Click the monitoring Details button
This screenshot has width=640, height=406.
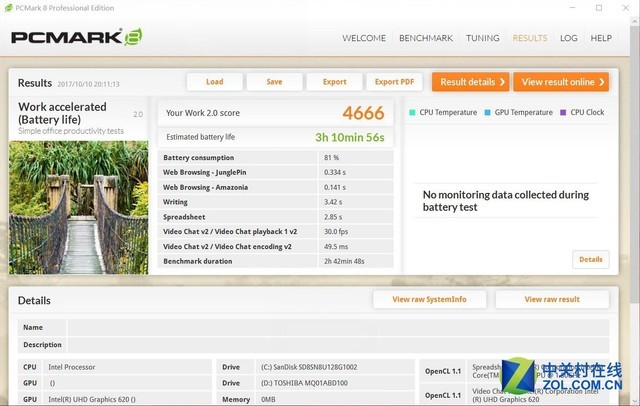pyautogui.click(x=590, y=259)
